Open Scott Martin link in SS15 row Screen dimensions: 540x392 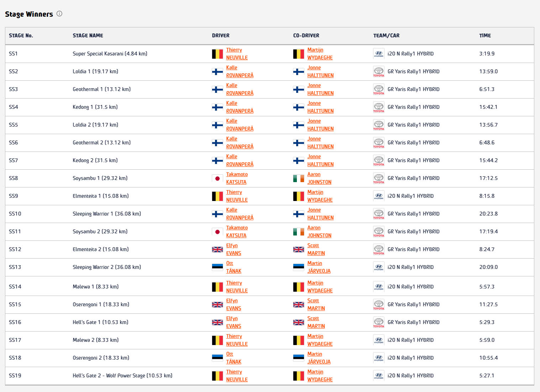click(x=316, y=304)
